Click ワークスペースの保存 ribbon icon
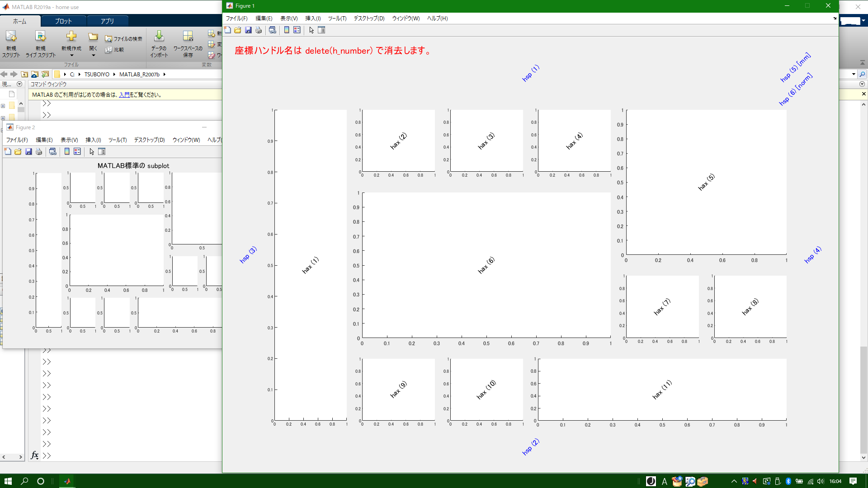This screenshot has width=868, height=488. click(188, 43)
